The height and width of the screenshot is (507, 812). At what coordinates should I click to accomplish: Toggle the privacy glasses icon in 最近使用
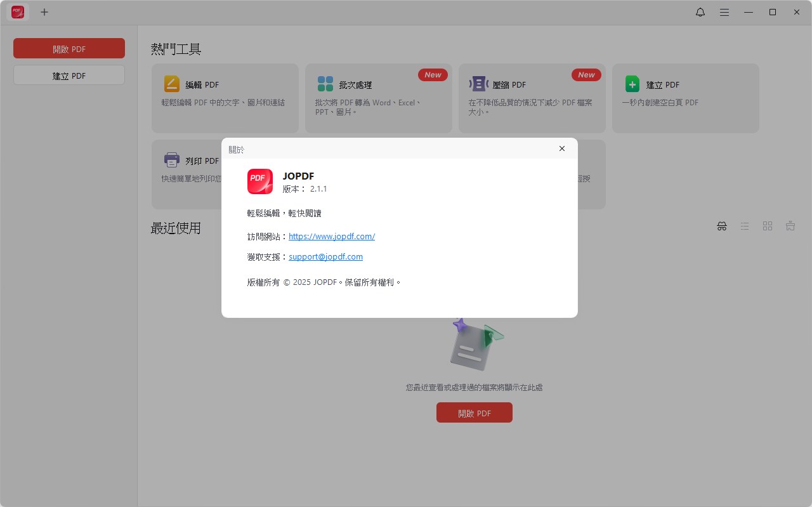point(722,226)
